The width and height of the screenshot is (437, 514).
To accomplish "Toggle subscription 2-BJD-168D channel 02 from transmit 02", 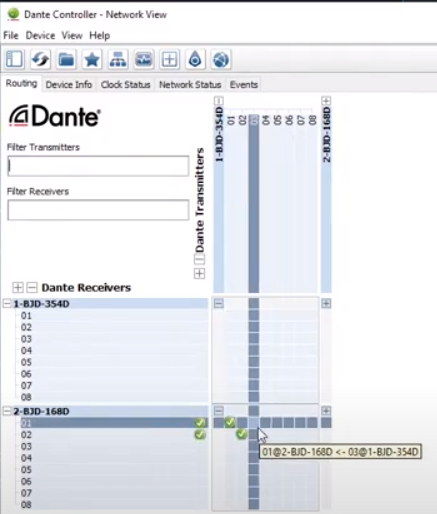I will tap(242, 434).
